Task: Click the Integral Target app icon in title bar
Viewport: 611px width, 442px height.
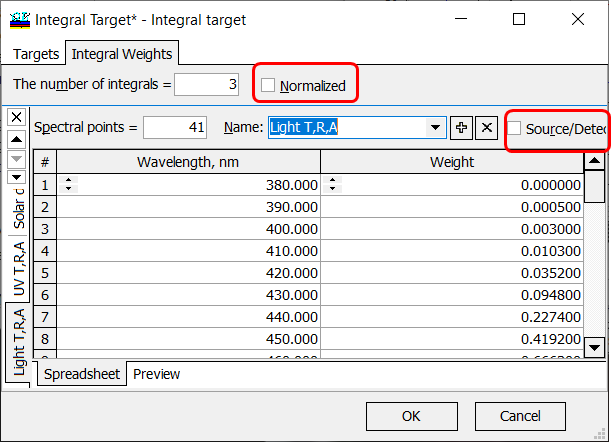Action: [19, 19]
